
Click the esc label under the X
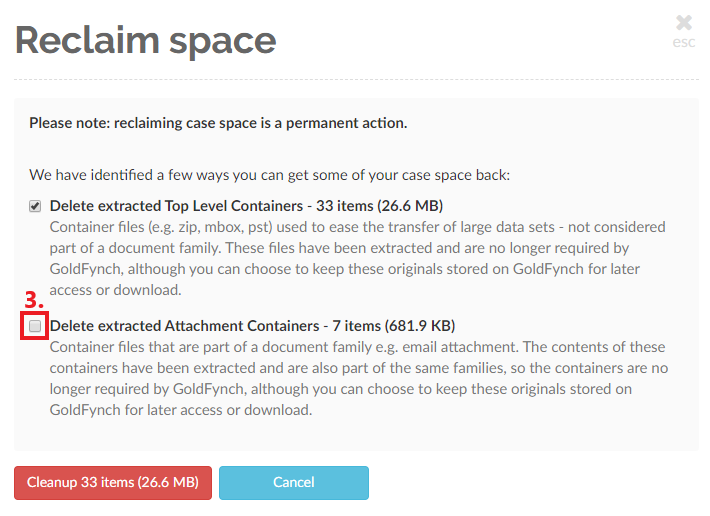[683, 42]
